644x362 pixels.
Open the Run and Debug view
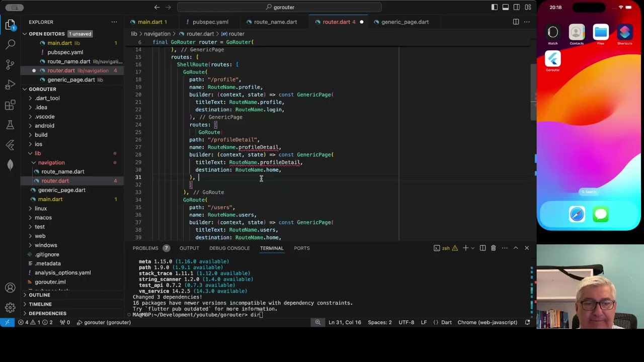click(x=10, y=84)
